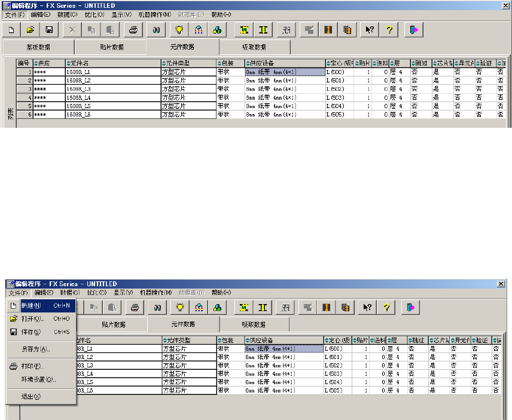Click the 元件类型 column header in the lower window
This screenshot has width=512, height=420.
tap(190, 341)
